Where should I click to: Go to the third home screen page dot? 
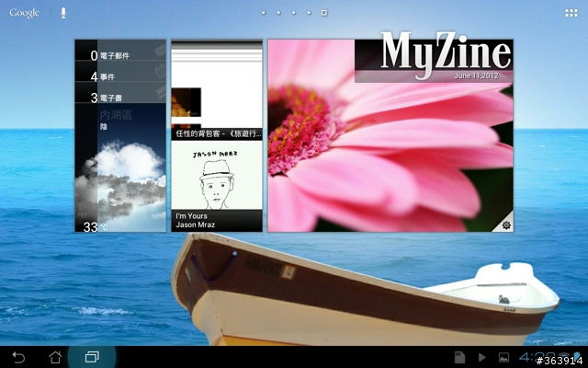coord(294,13)
